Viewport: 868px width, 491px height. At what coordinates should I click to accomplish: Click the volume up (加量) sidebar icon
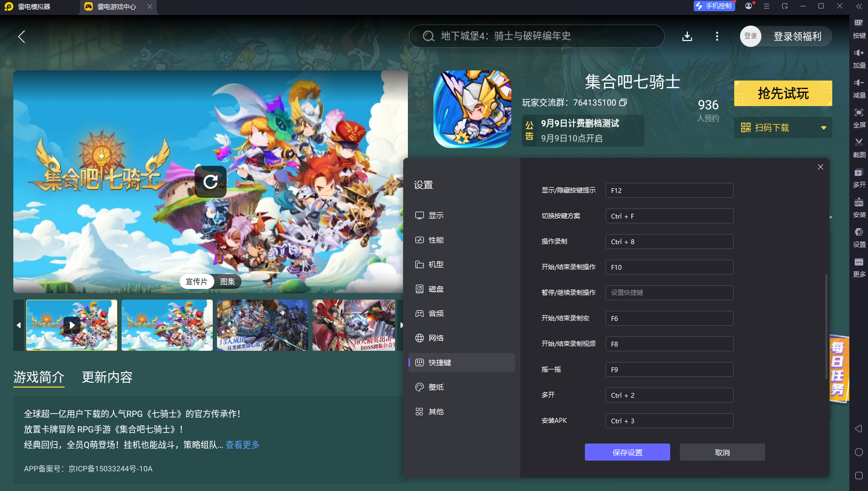click(x=859, y=59)
